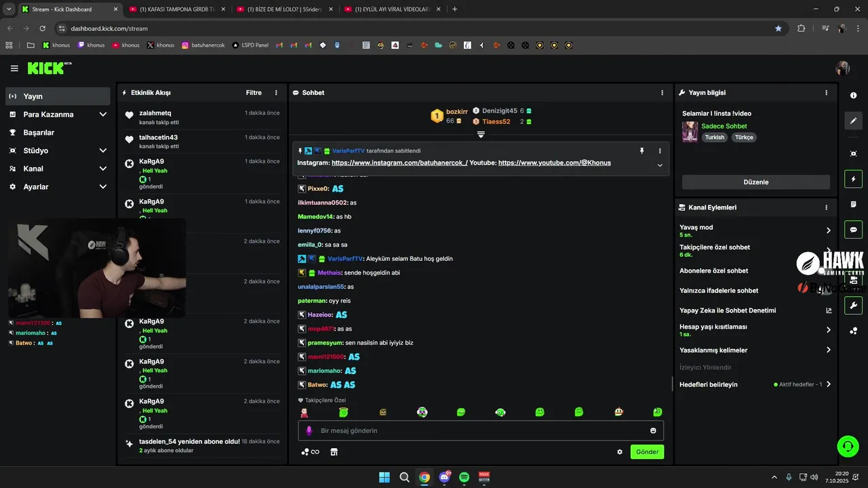The image size is (868, 488).
Task: Open the Başarılar sidebar item
Action: point(58,132)
